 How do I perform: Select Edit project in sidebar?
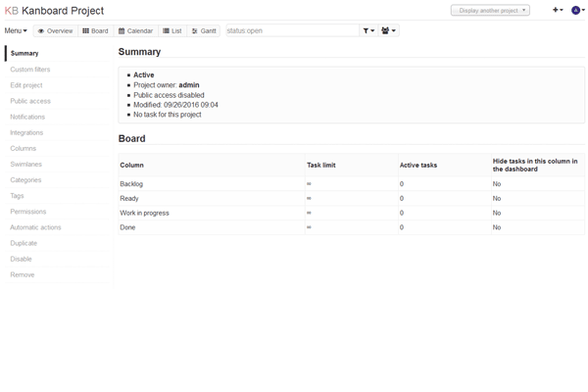(26, 85)
